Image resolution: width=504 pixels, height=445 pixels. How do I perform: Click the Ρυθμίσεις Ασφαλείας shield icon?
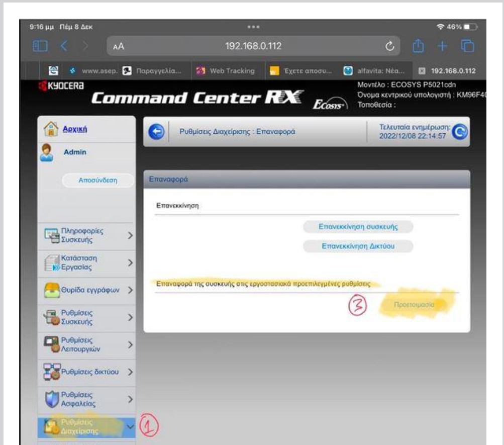point(52,399)
